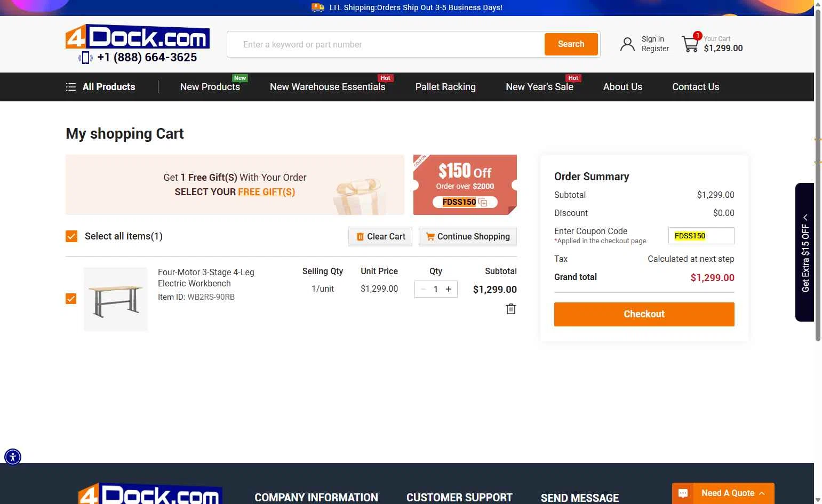822x504 pixels.
Task: Proceed with the Checkout button
Action: click(x=644, y=314)
